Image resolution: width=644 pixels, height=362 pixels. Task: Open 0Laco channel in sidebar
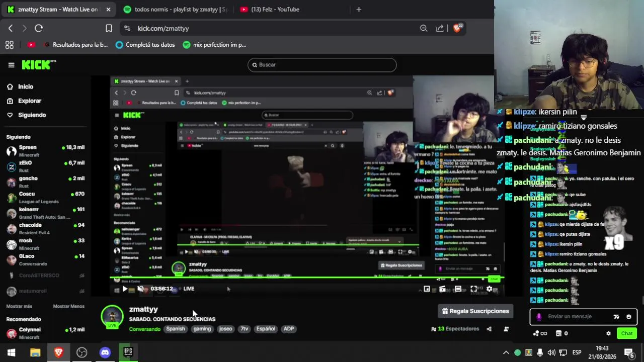[x=45, y=260]
